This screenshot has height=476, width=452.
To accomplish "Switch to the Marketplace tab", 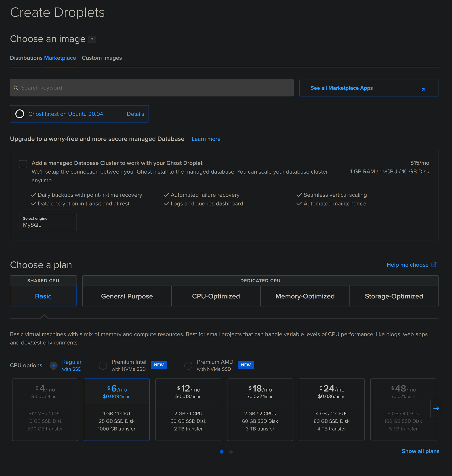I will tap(60, 58).
